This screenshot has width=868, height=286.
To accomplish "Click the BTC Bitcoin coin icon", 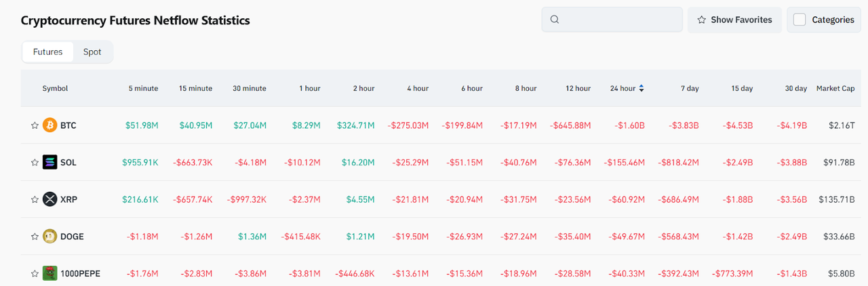I will [x=50, y=125].
